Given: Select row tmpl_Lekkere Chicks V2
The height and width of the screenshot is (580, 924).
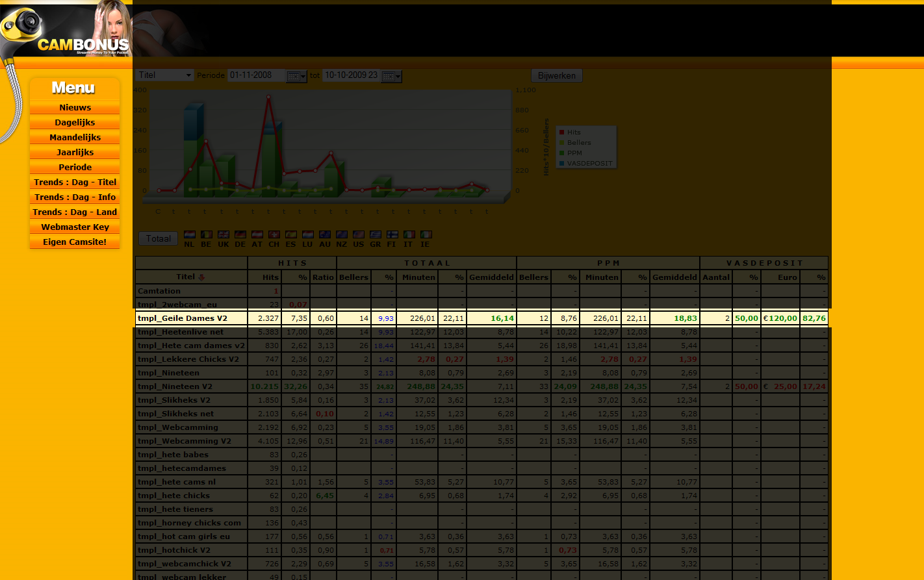Looking at the screenshot, I should pos(481,359).
